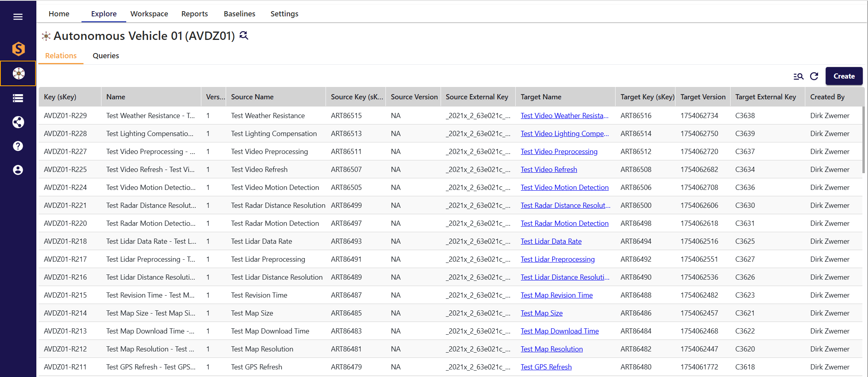Go to the Home menu
Viewport: 868px width, 377px height.
[59, 14]
